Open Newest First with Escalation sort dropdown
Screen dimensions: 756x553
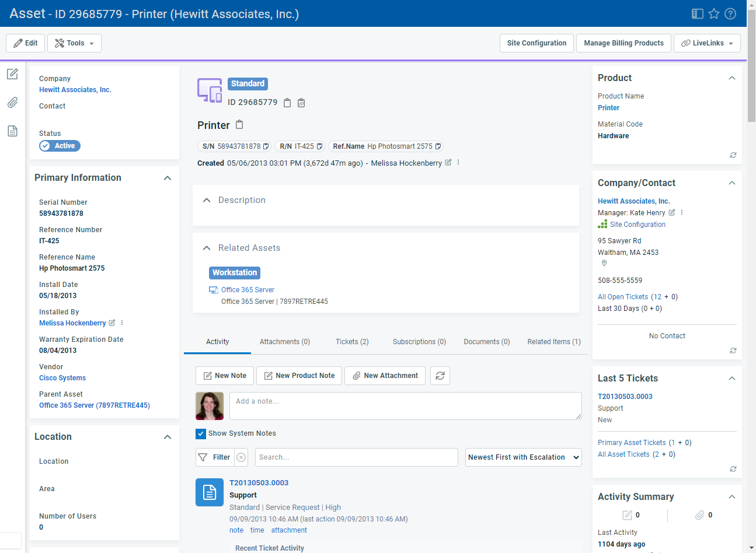[524, 457]
